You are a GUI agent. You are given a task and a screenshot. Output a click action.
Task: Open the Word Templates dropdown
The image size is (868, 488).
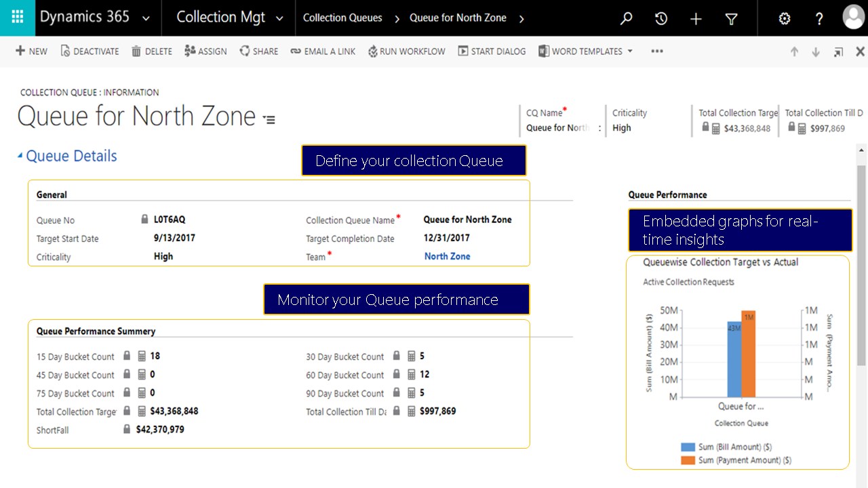coord(630,51)
